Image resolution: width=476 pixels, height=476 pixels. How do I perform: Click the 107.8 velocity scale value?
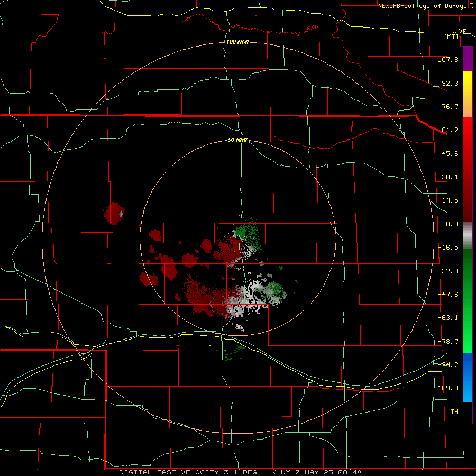[448, 59]
